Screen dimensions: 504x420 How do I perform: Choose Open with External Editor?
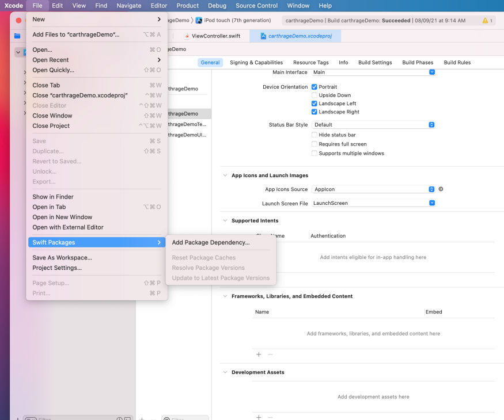click(x=97, y=227)
